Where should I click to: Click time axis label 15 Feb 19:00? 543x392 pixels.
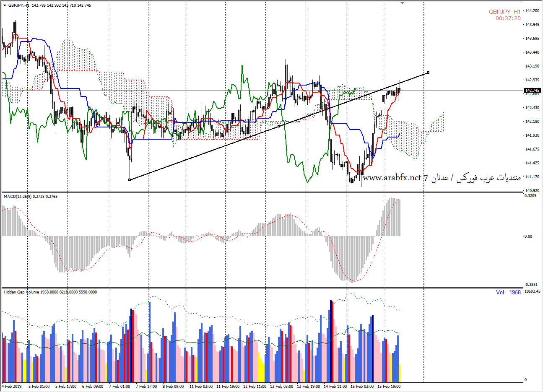389,387
